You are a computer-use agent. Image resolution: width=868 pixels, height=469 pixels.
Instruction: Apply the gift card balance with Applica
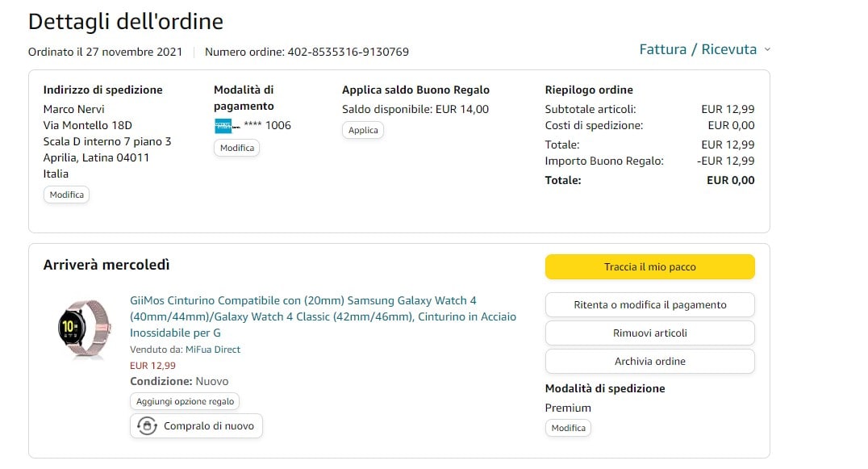click(363, 130)
